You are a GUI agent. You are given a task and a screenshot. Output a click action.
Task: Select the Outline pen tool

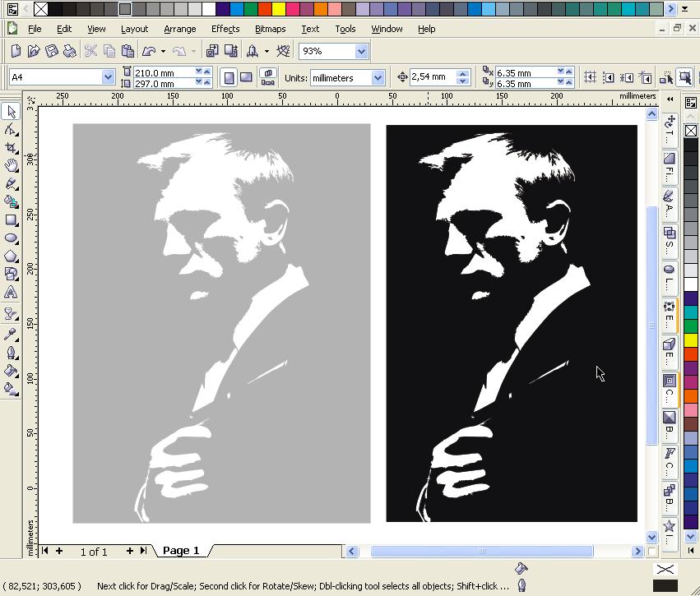pyautogui.click(x=11, y=353)
